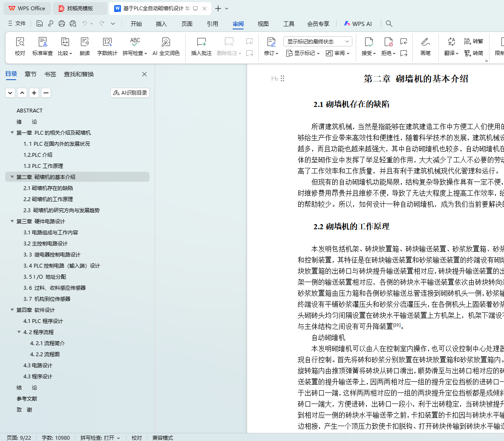Image resolution: width=504 pixels, height=441 pixels.
Task: Click 转简 convert to simplified Chinese
Action: [473, 53]
